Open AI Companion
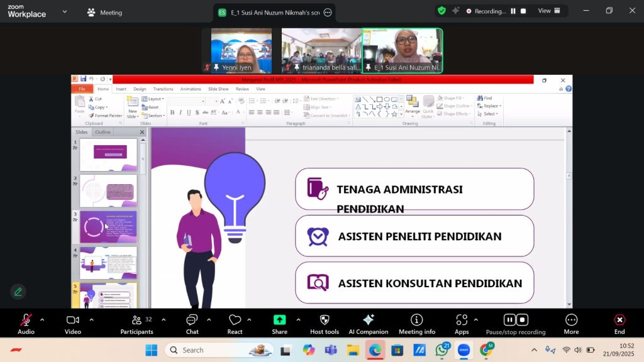644x362 pixels. tap(369, 321)
